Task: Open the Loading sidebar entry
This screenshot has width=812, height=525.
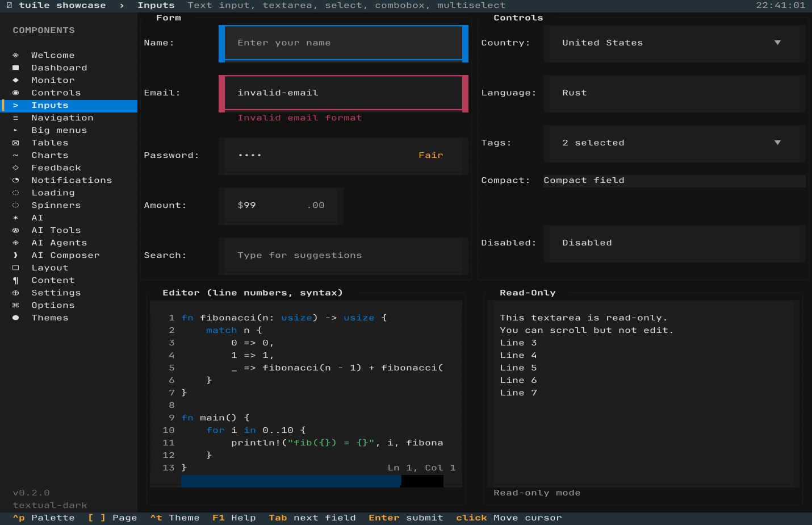Action: 69,193
